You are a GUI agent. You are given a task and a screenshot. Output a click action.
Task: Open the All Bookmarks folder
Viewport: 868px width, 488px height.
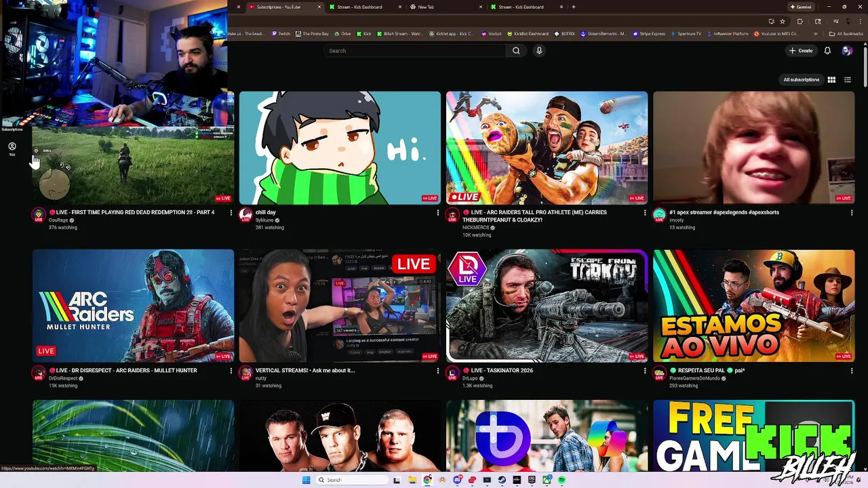click(x=846, y=33)
